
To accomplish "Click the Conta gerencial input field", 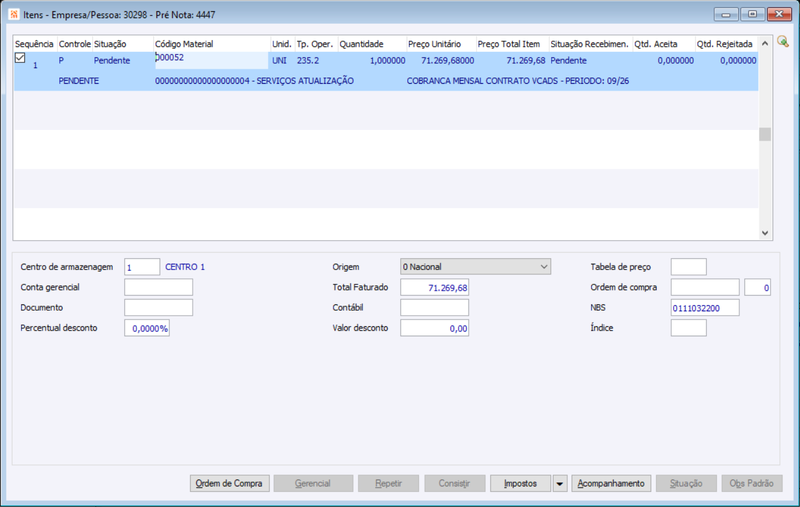I will tap(158, 287).
